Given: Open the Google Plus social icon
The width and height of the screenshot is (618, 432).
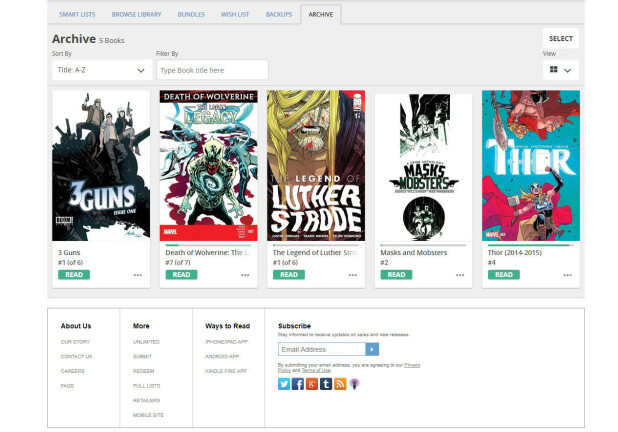Looking at the screenshot, I should pyautogui.click(x=312, y=384).
